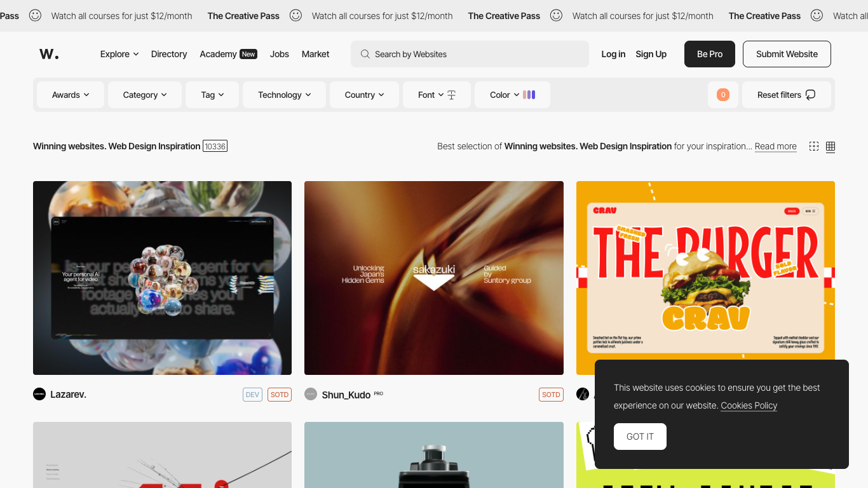The height and width of the screenshot is (488, 868).
Task: Open the Category filter dropdown
Action: click(145, 95)
